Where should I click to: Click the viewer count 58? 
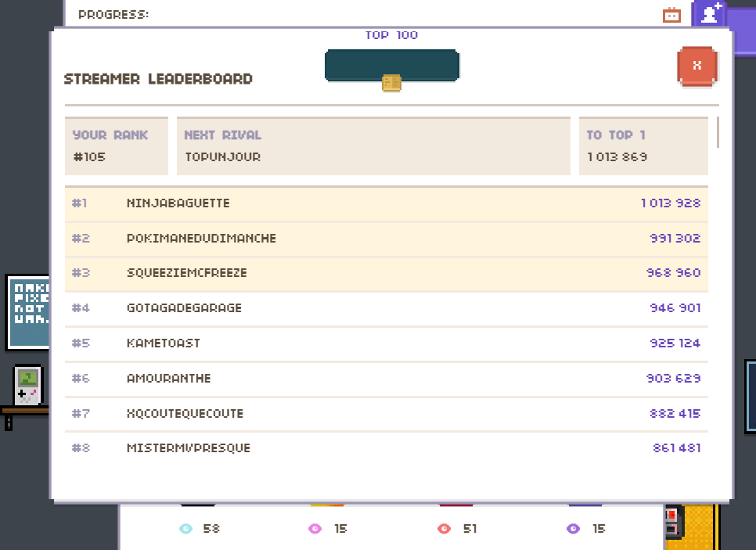211,529
